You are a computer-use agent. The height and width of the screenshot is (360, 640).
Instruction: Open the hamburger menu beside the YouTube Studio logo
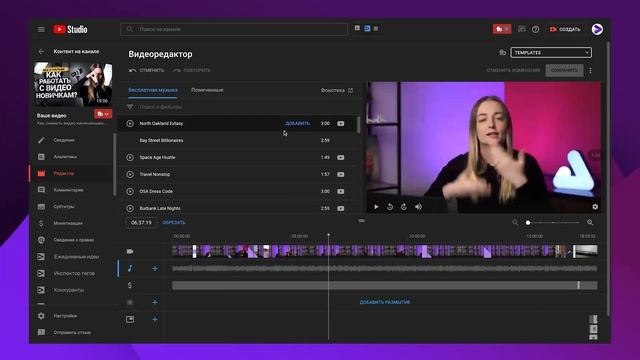[x=41, y=29]
